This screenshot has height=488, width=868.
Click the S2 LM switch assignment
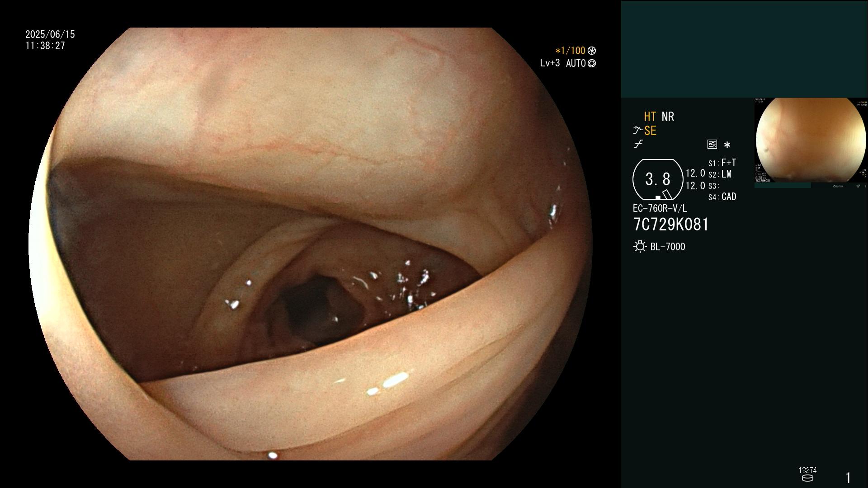(720, 174)
